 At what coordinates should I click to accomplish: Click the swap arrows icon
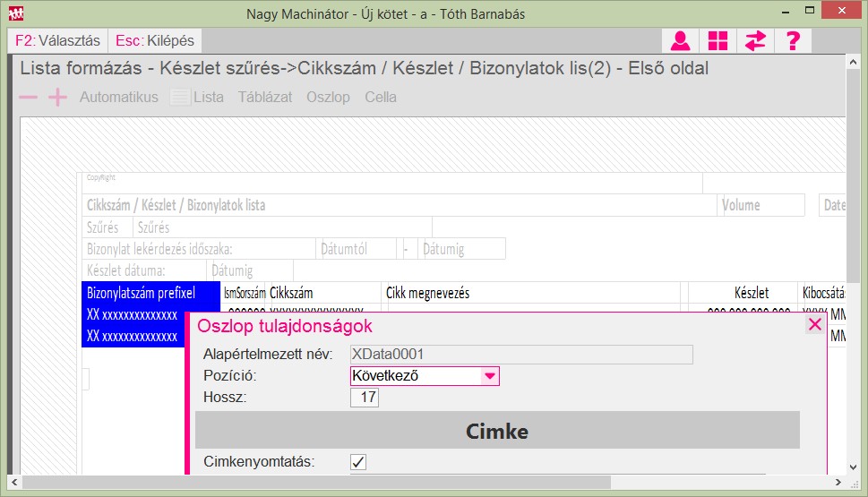point(755,41)
